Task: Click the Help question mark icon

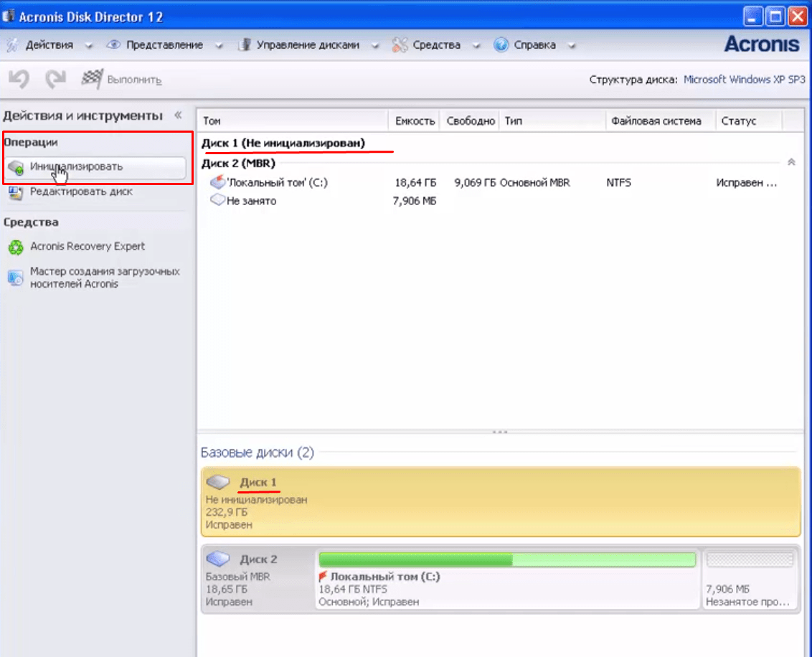Action: coord(501,44)
